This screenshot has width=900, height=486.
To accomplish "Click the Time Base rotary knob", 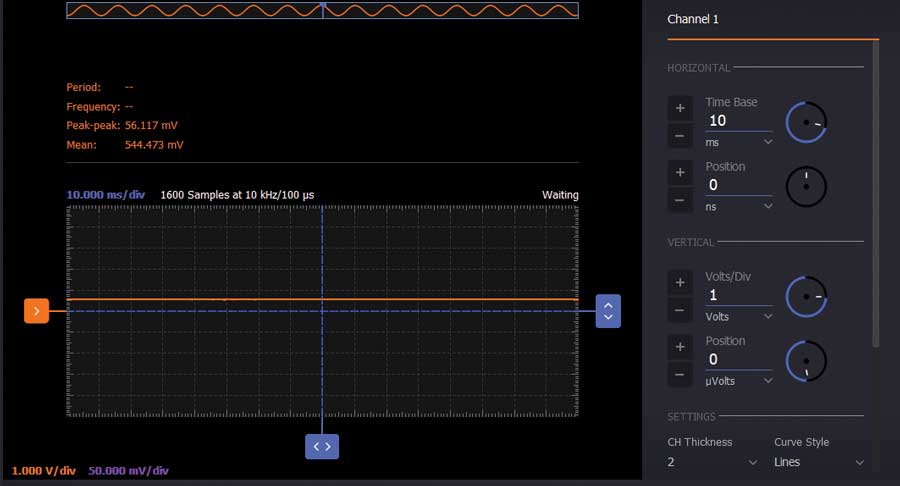I will tap(806, 122).
